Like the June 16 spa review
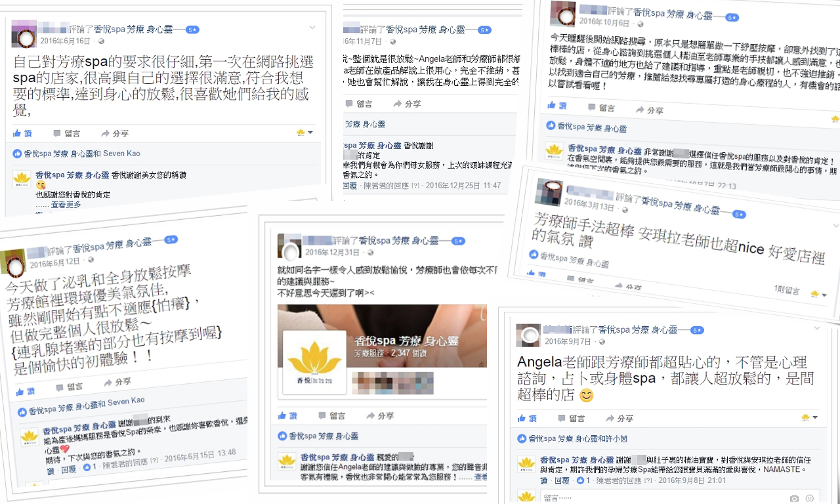Viewport: 840px width, 504px height. pyautogui.click(x=23, y=133)
